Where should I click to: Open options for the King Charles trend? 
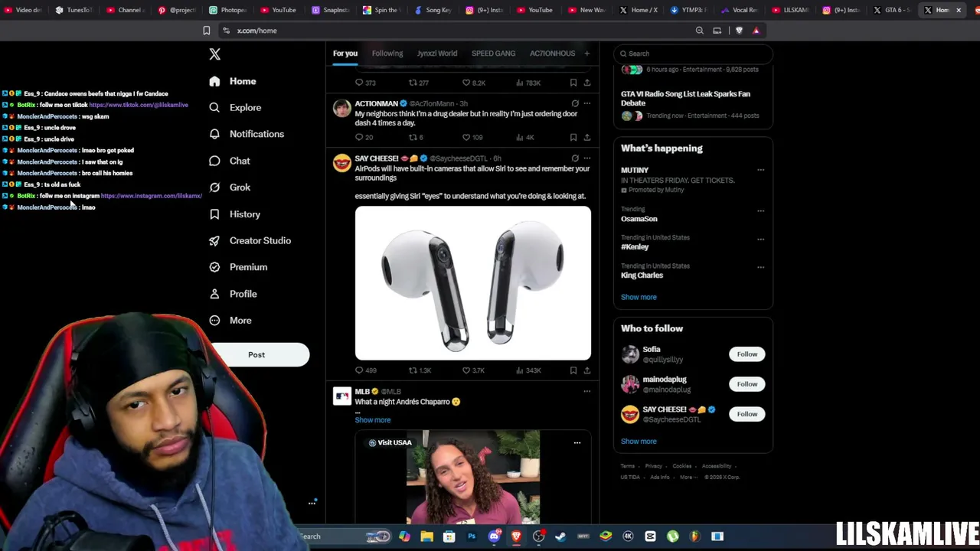pos(760,267)
